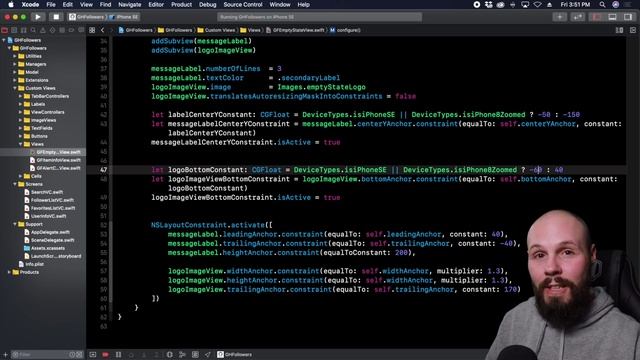Open the Editor menu
This screenshot has height=360, width=640.
(156, 4)
